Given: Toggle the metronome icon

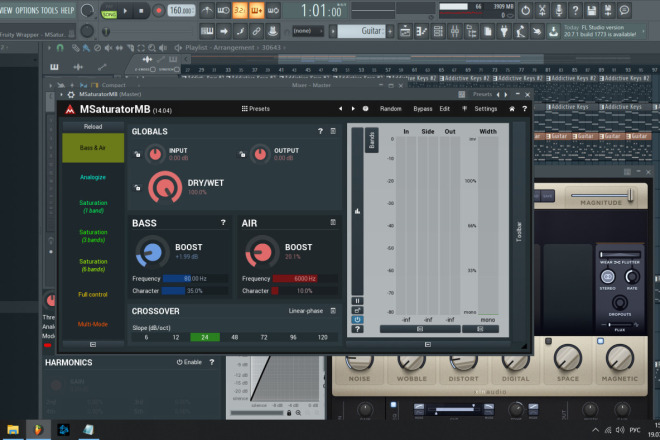Looking at the screenshot, I should (206, 11).
